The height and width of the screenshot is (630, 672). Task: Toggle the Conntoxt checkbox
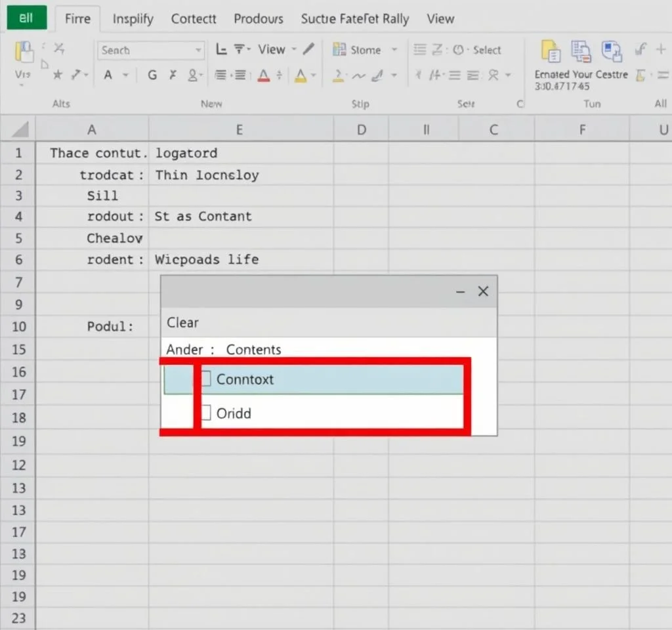206,379
